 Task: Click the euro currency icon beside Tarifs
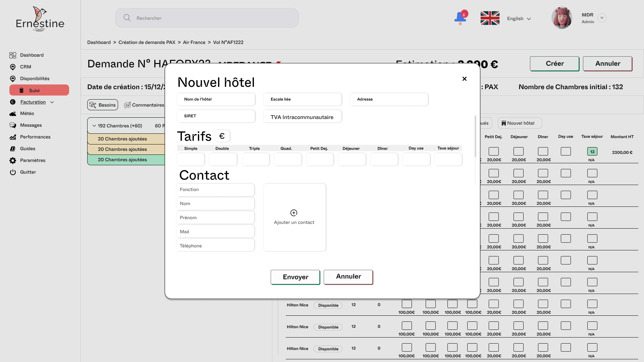[222, 136]
